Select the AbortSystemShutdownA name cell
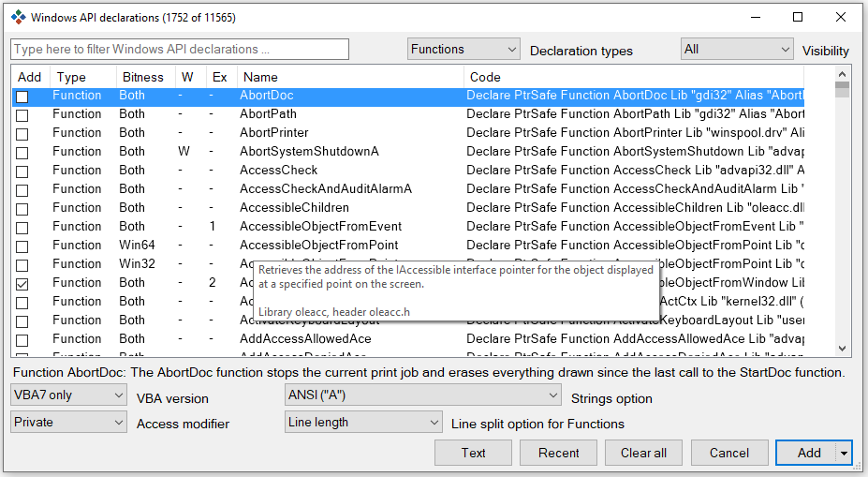The width and height of the screenshot is (868, 477). [309, 151]
